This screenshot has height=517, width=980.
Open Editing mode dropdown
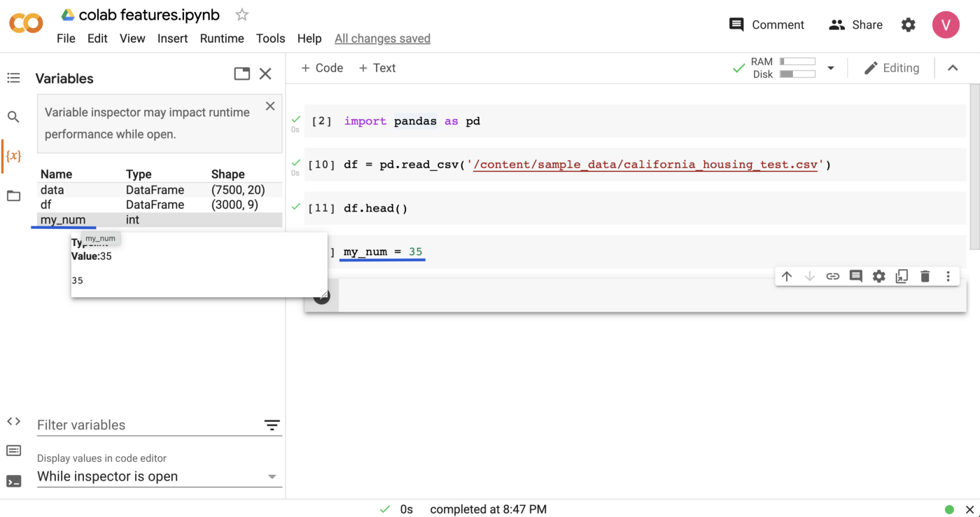tap(891, 68)
